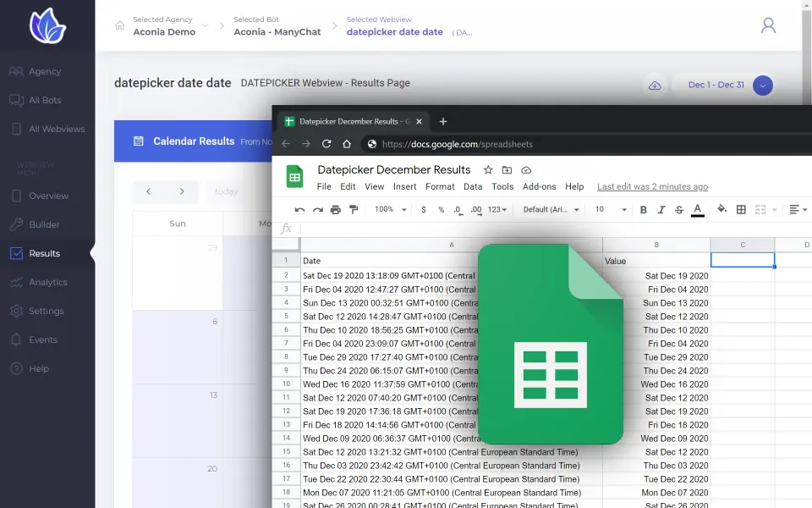Open the text color picker
Screen dimensions: 812x508
click(698, 208)
